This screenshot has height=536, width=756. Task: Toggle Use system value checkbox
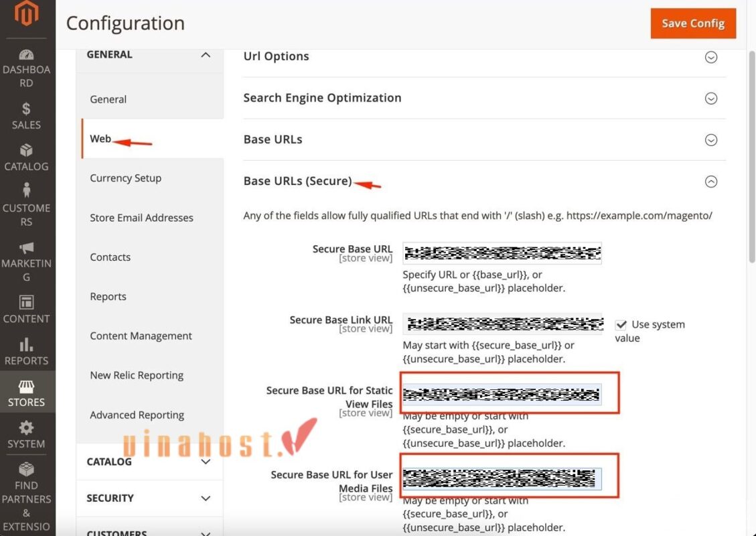(621, 325)
